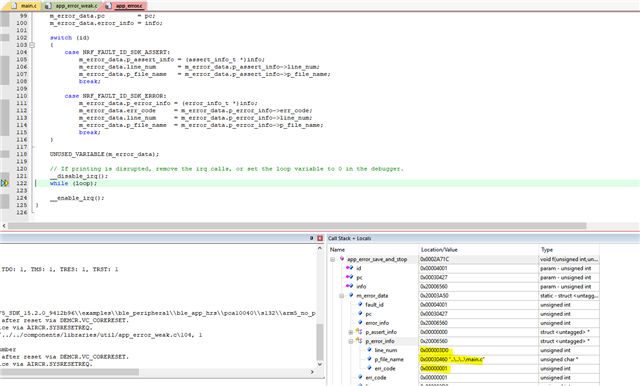640x386 pixels.
Task: Click the Type column header
Action: [x=569, y=249]
